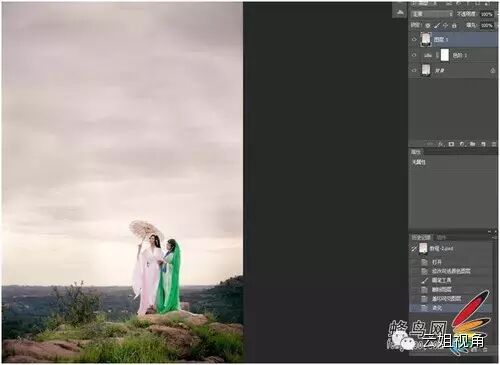Image resolution: width=500 pixels, height=365 pixels.
Task: Select the highlighted current history state
Action: pos(451,308)
